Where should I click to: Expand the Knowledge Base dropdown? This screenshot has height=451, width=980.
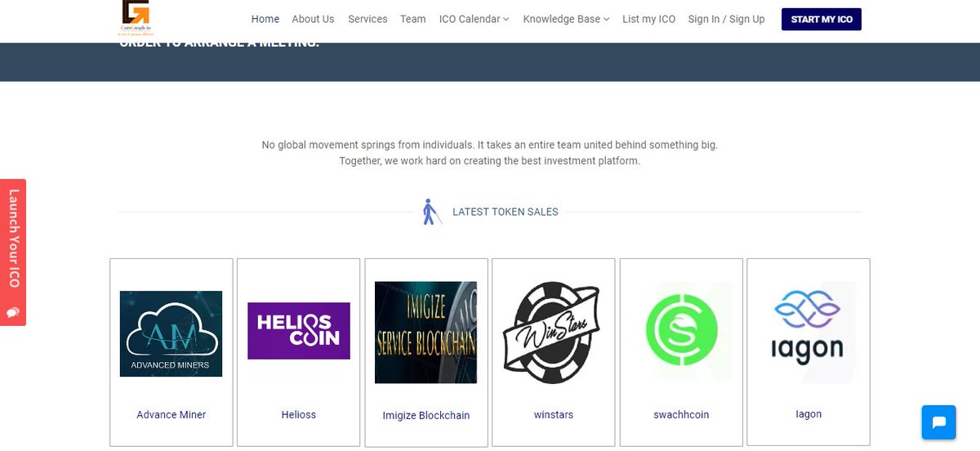[x=566, y=19]
